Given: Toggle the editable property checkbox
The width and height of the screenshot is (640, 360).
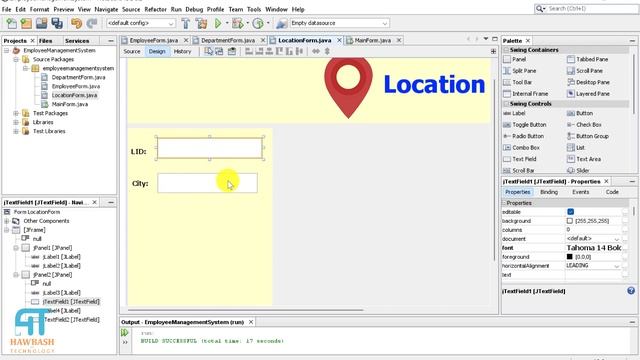Looking at the screenshot, I should click(570, 211).
